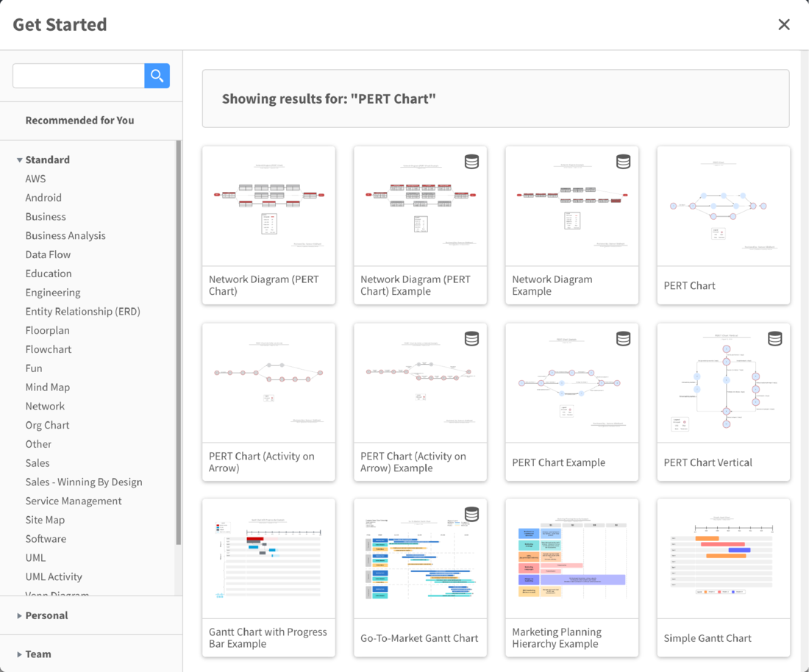This screenshot has height=672, width=809.
Task: Click the database icon on PERT Chart Example
Action: coord(623,339)
